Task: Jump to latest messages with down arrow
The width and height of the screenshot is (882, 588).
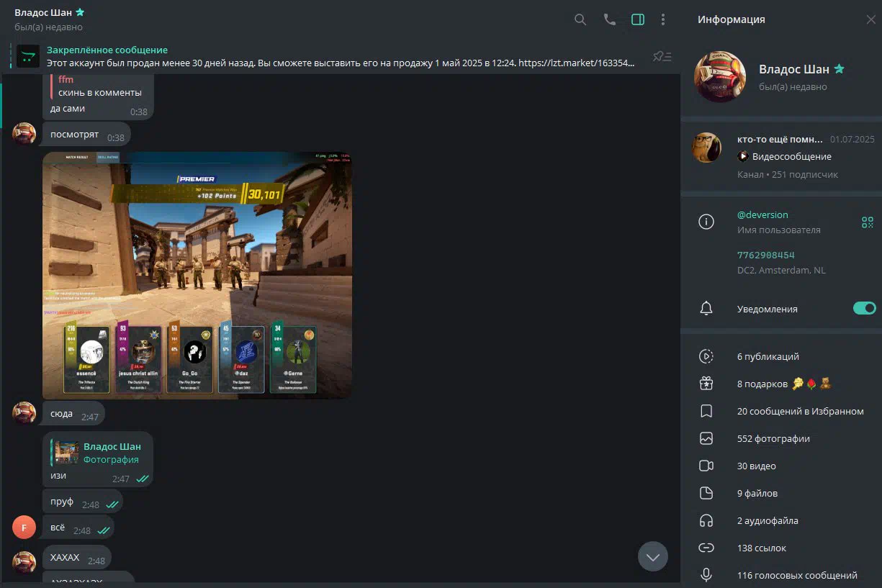Action: (653, 556)
